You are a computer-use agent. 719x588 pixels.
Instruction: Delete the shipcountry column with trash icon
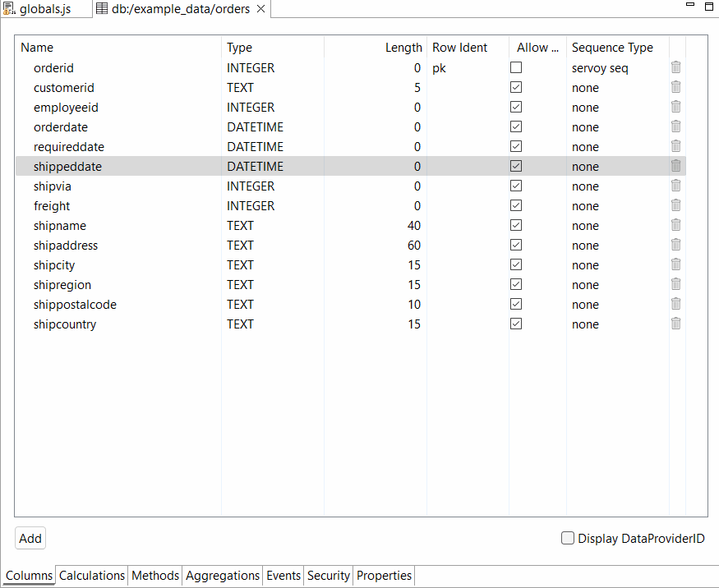click(x=675, y=324)
